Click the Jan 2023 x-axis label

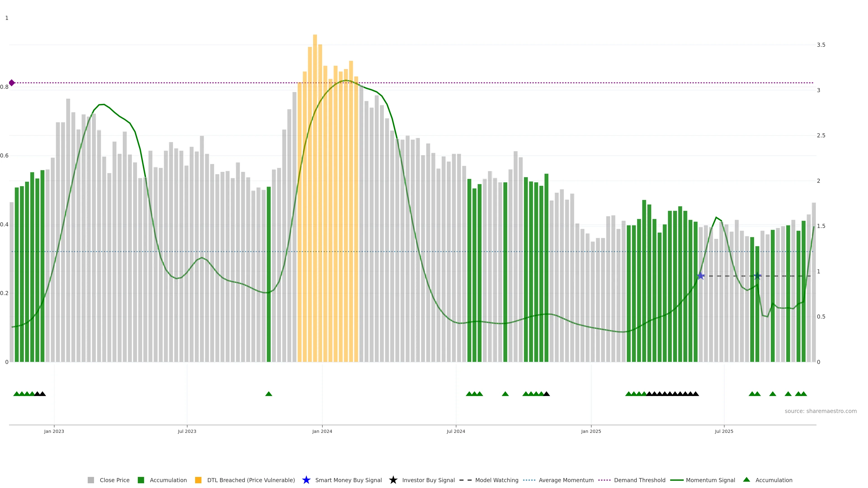(54, 431)
